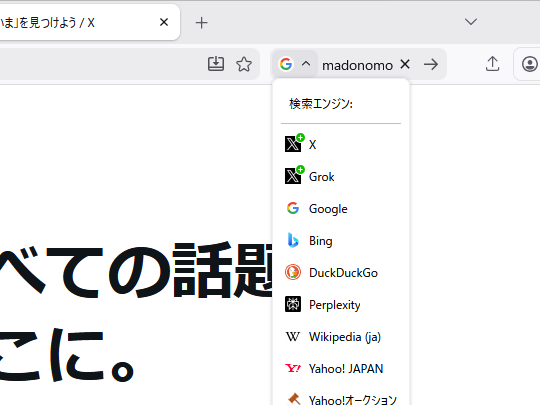Expand the tab list chevron
The width and height of the screenshot is (540, 405).
coord(471,22)
